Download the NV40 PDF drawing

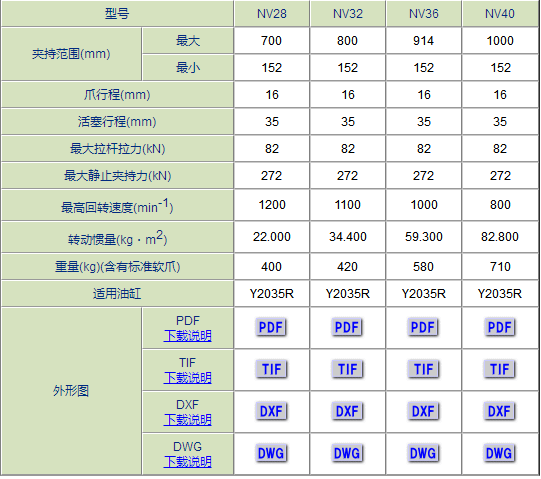coord(500,327)
